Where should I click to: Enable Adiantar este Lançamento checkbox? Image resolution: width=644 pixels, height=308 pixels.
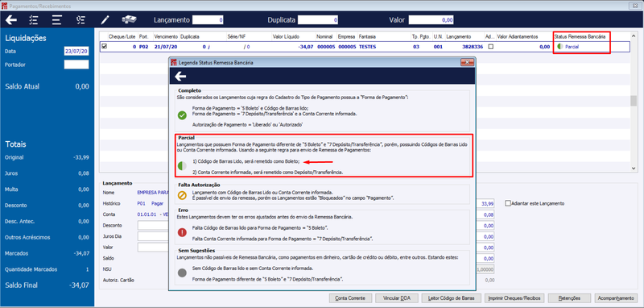(509, 203)
